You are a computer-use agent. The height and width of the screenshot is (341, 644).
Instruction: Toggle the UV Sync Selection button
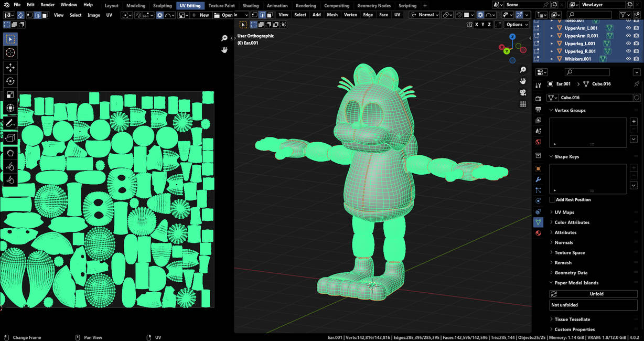[x=20, y=15]
